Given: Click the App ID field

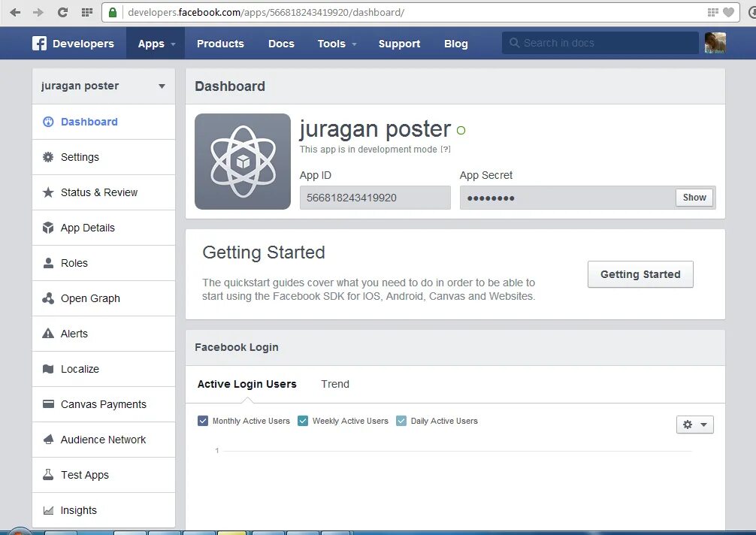Looking at the screenshot, I should [x=375, y=198].
